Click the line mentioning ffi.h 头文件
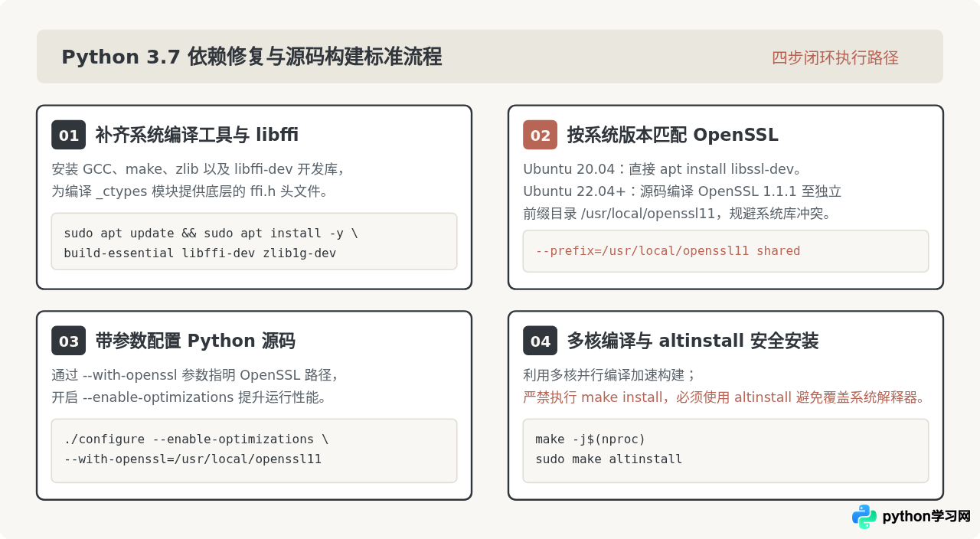 (191, 191)
